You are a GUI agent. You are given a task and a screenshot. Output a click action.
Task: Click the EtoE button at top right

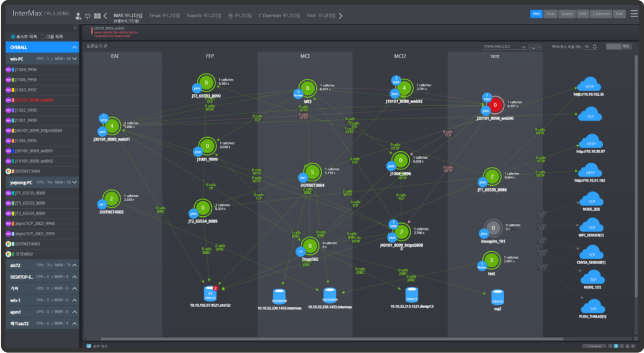[619, 14]
